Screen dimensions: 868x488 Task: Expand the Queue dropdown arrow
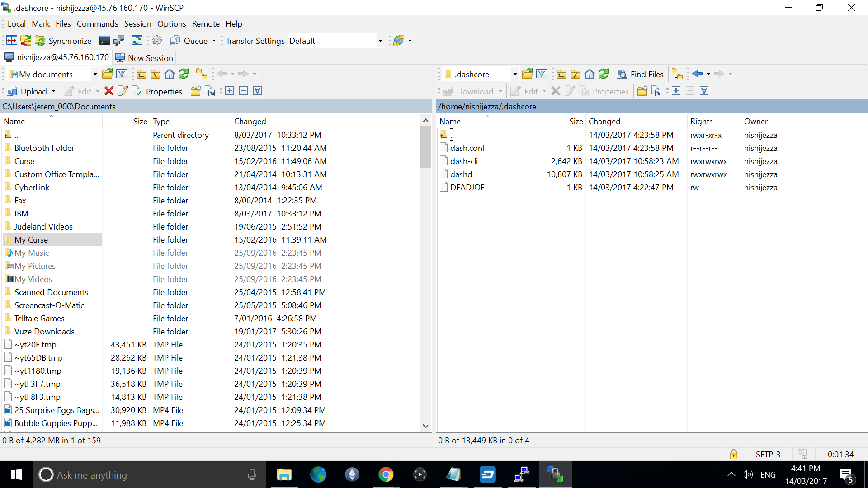tap(214, 41)
